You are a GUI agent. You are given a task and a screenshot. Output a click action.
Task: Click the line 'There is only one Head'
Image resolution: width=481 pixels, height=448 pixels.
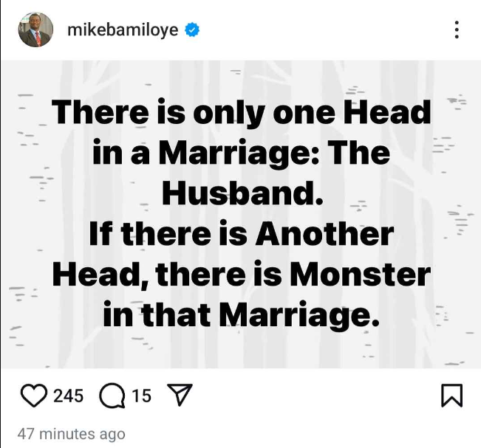pos(241,113)
